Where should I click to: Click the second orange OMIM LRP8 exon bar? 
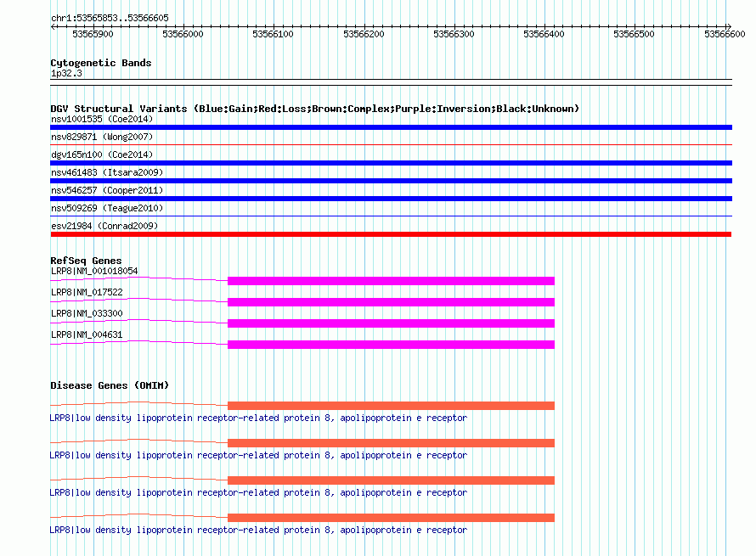pyautogui.click(x=391, y=443)
